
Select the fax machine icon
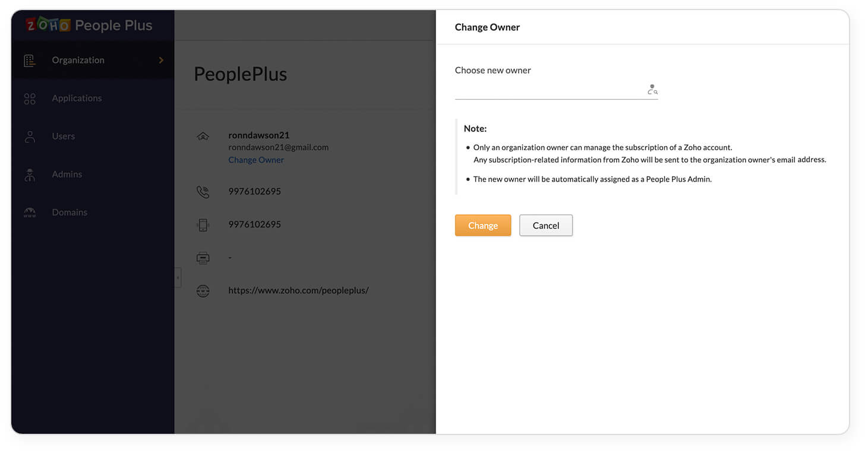[203, 258]
